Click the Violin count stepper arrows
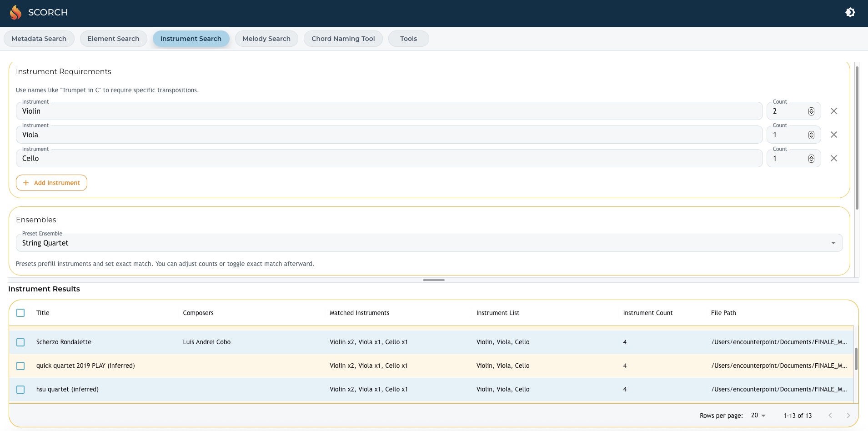 pyautogui.click(x=811, y=111)
